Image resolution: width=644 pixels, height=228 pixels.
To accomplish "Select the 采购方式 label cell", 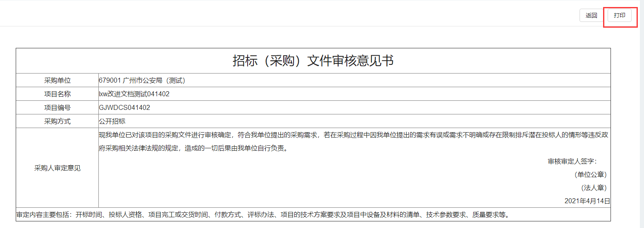I will pyautogui.click(x=57, y=121).
